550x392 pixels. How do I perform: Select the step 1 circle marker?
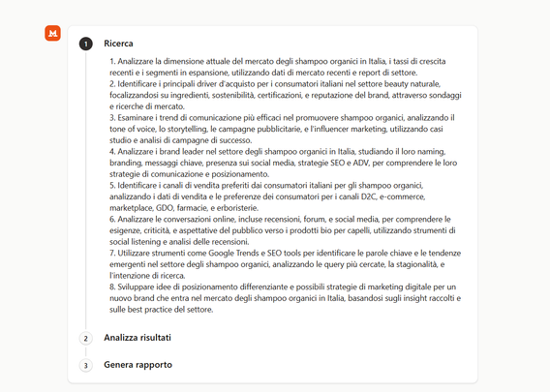[86, 44]
